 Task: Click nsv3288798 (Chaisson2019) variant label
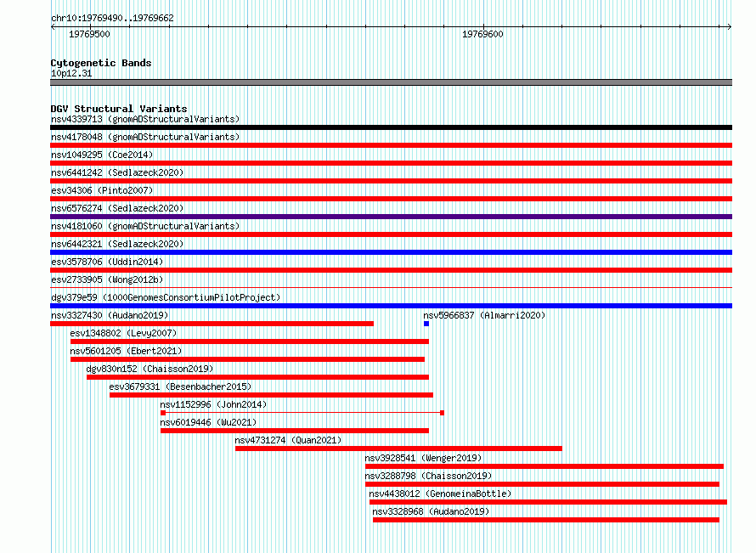(428, 476)
